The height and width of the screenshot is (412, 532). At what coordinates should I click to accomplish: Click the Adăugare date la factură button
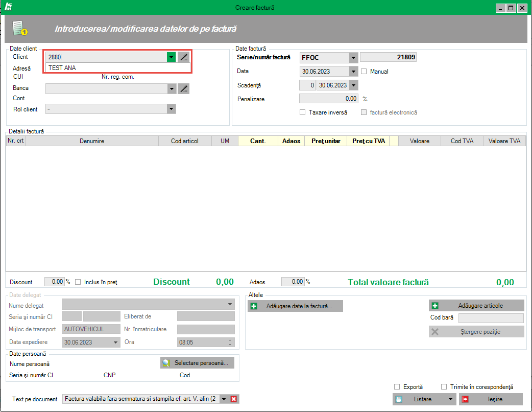tap(295, 306)
